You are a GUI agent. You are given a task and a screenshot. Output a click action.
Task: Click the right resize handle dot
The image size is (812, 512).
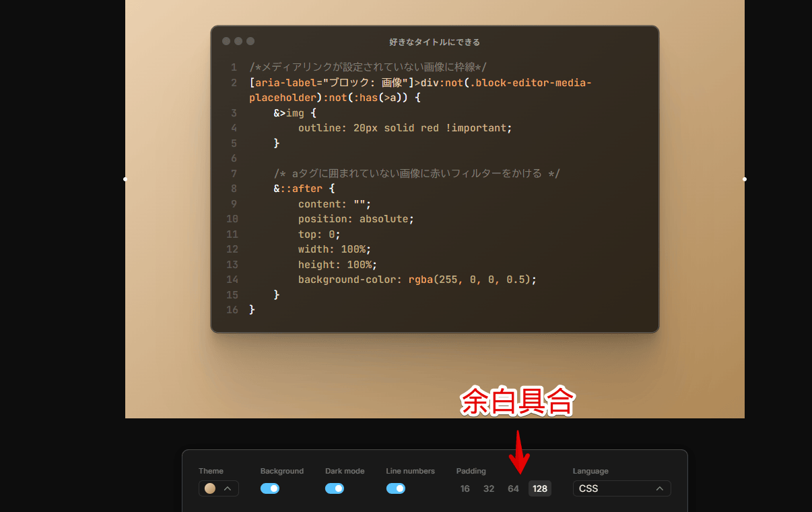[745, 179]
